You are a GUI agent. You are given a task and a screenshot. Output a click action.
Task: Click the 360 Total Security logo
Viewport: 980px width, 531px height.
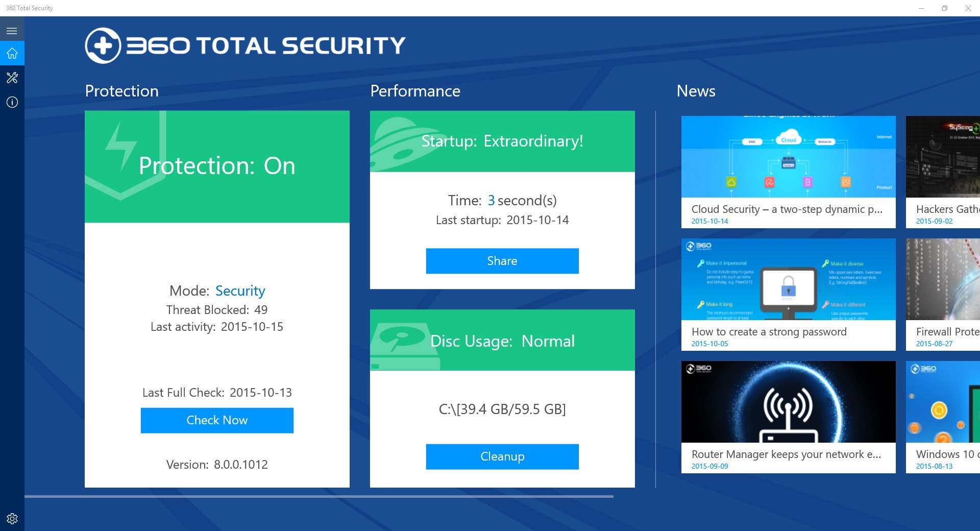point(245,44)
